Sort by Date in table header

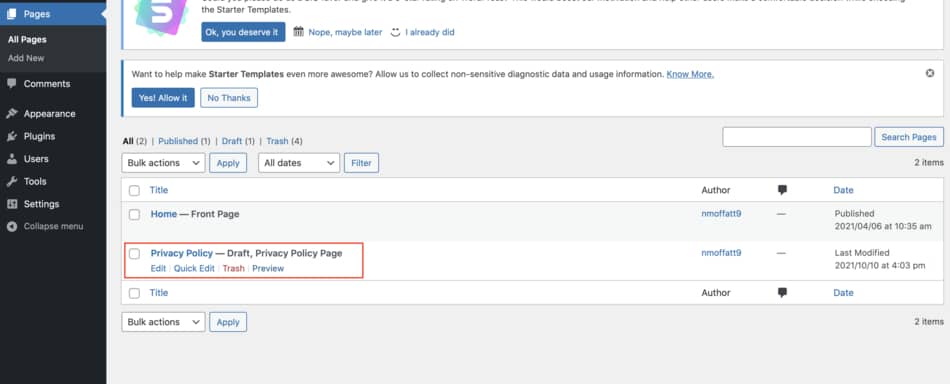[843, 190]
